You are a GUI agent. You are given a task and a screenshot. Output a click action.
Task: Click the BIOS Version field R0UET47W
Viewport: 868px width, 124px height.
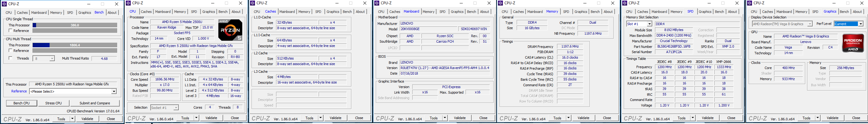click(x=445, y=68)
